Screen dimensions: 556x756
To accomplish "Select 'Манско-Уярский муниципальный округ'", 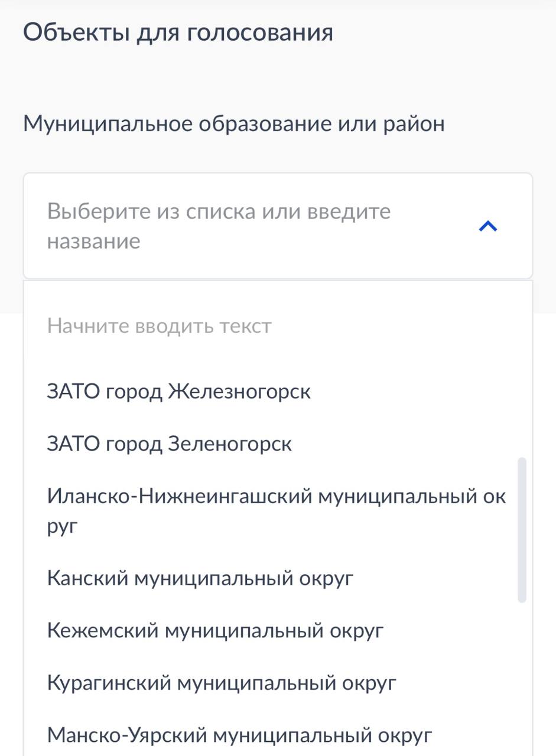I will point(240,736).
